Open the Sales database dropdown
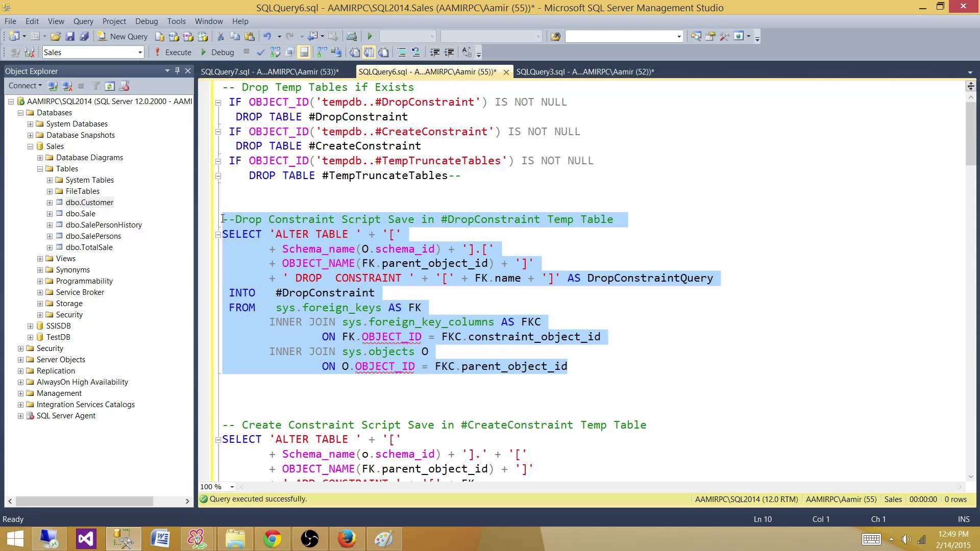Screen dimensions: 980x551 coord(140,53)
